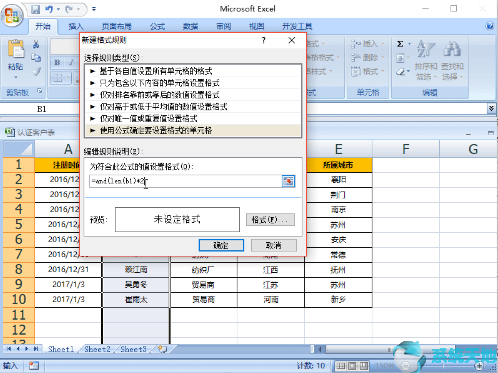Switch to Sheet3 worksheet tab
The height and width of the screenshot is (373, 498).
coord(133,349)
